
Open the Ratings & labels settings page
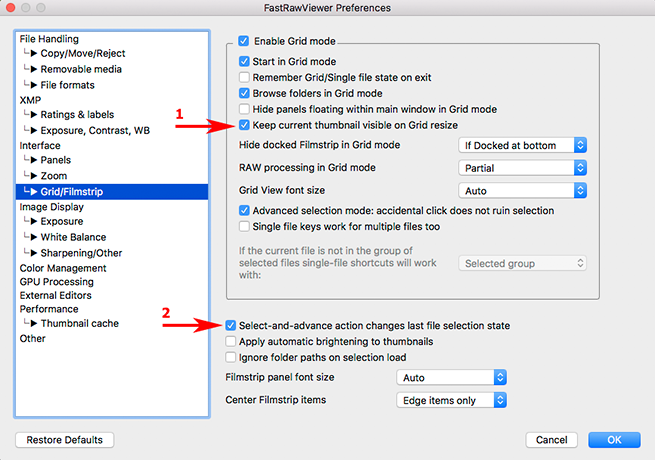77,115
